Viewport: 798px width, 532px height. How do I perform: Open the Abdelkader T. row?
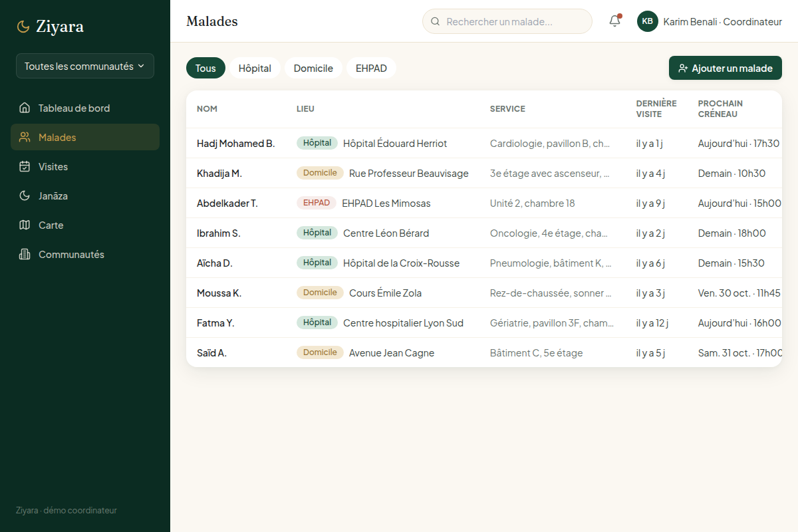[x=484, y=203]
